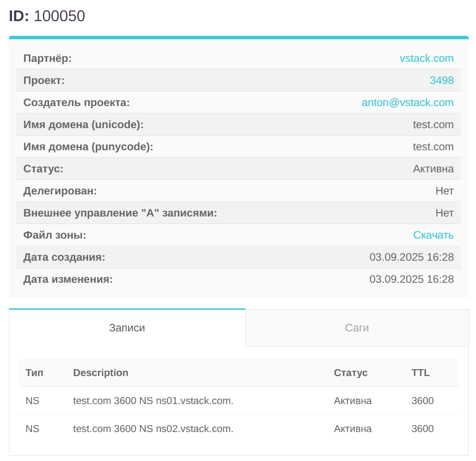Click the TTL column header
Viewport: 476px width, 461px height.
(x=420, y=373)
